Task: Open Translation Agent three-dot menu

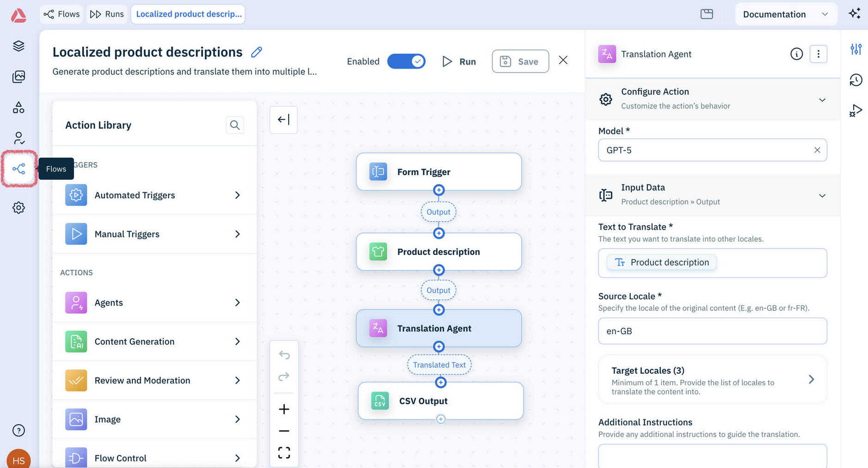Action: [818, 54]
